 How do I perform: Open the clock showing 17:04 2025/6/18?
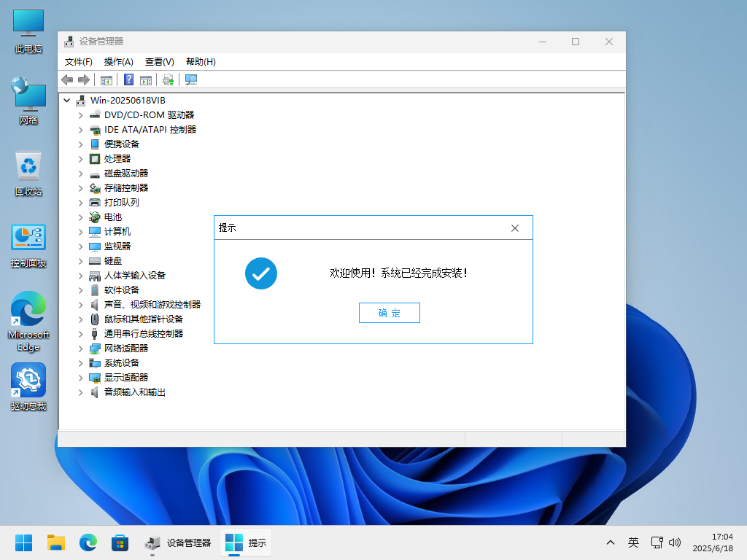[713, 542]
